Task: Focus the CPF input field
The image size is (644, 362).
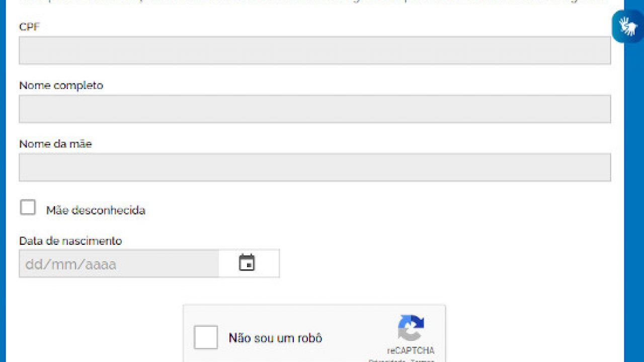Action: tap(315, 50)
